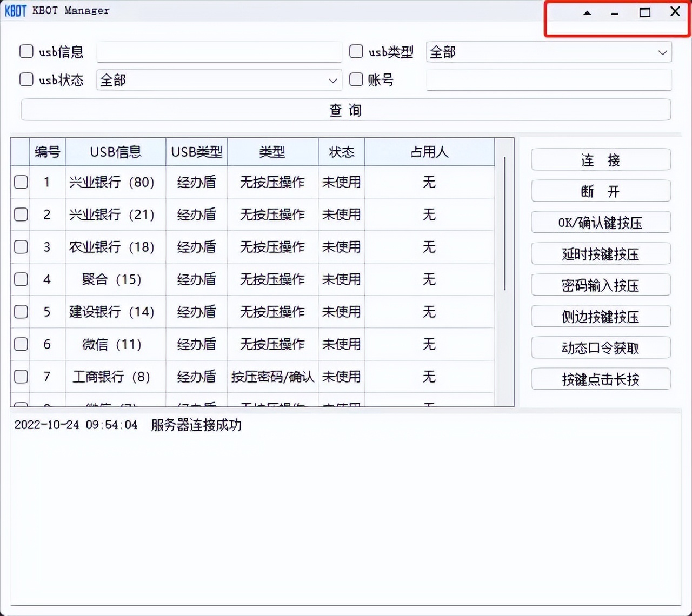Click the 动态口令获取 button
Image resolution: width=692 pixels, height=616 pixels.
point(601,348)
